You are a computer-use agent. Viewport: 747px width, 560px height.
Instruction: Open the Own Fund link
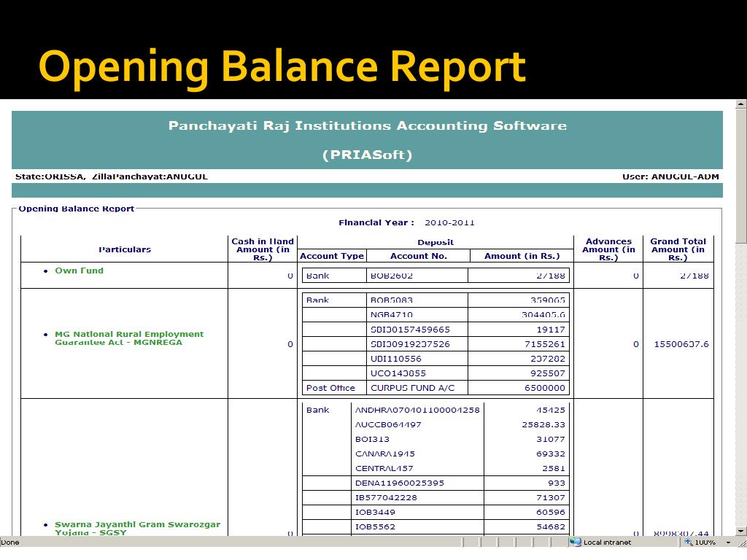tap(79, 271)
